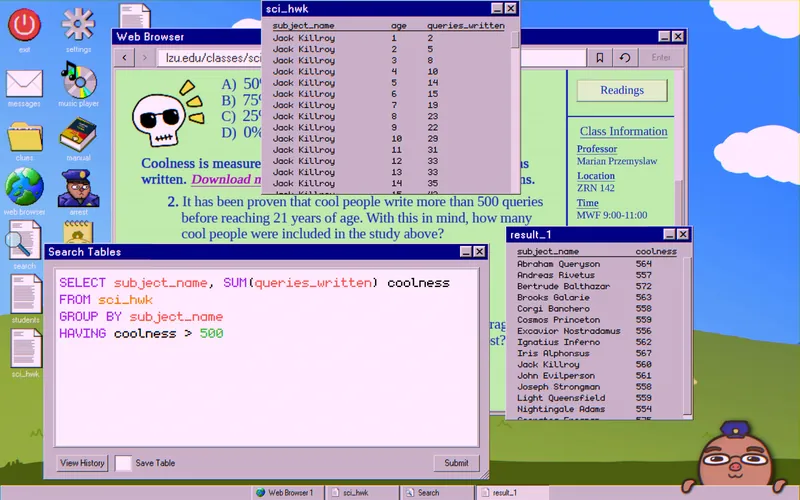Select the Corgi Banchero row

pyautogui.click(x=598, y=309)
